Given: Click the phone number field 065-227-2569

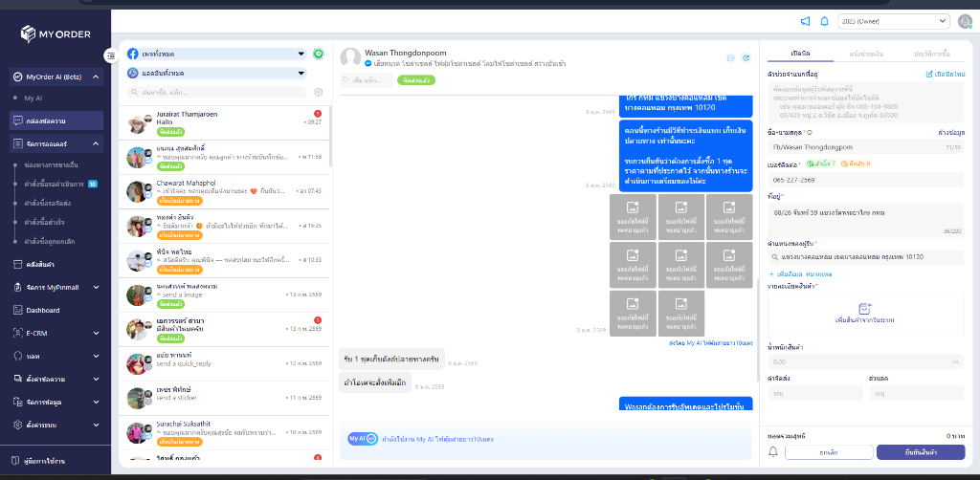Looking at the screenshot, I should pos(866,180).
